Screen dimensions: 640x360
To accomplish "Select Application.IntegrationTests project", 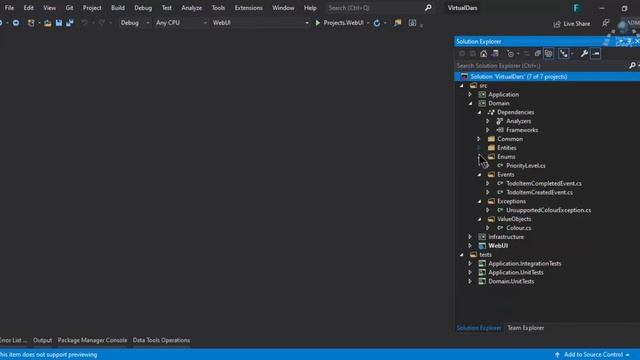I will pos(524,264).
